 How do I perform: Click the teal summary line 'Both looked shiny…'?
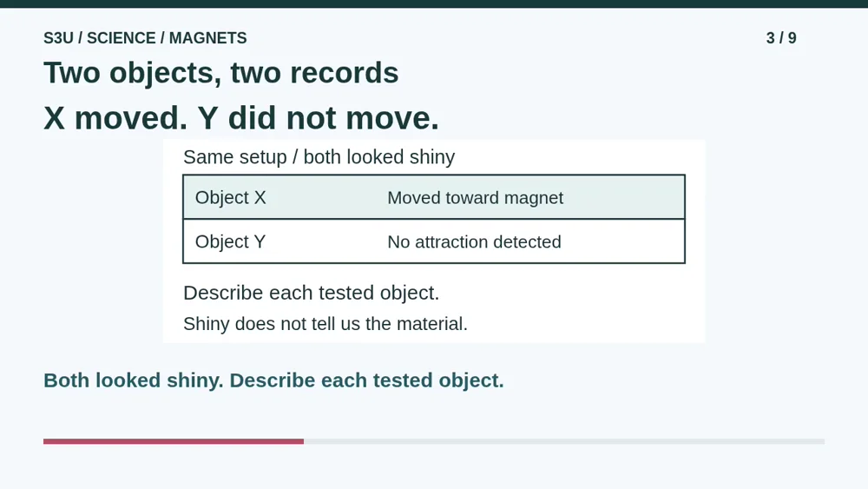(x=273, y=380)
